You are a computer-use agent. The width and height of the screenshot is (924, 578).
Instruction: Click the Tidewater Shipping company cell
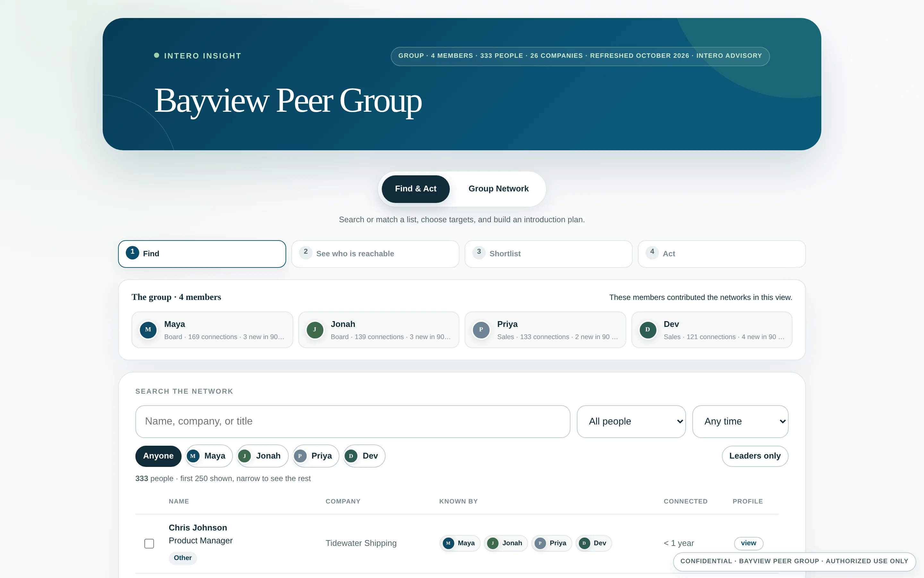[361, 543]
